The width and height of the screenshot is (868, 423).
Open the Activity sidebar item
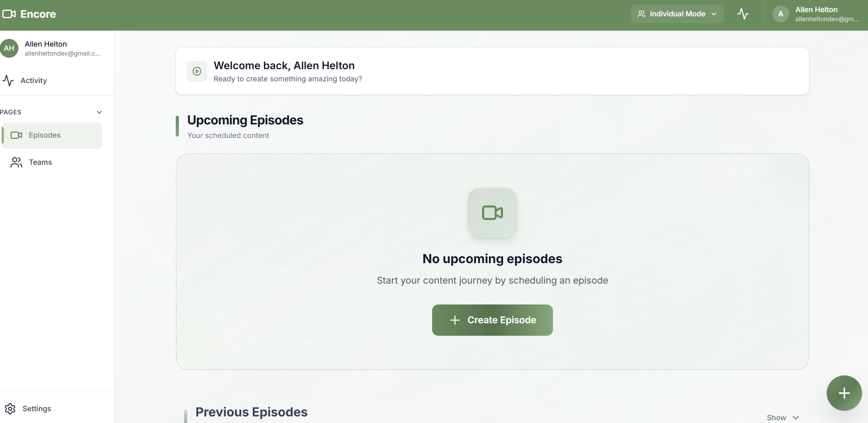click(33, 81)
